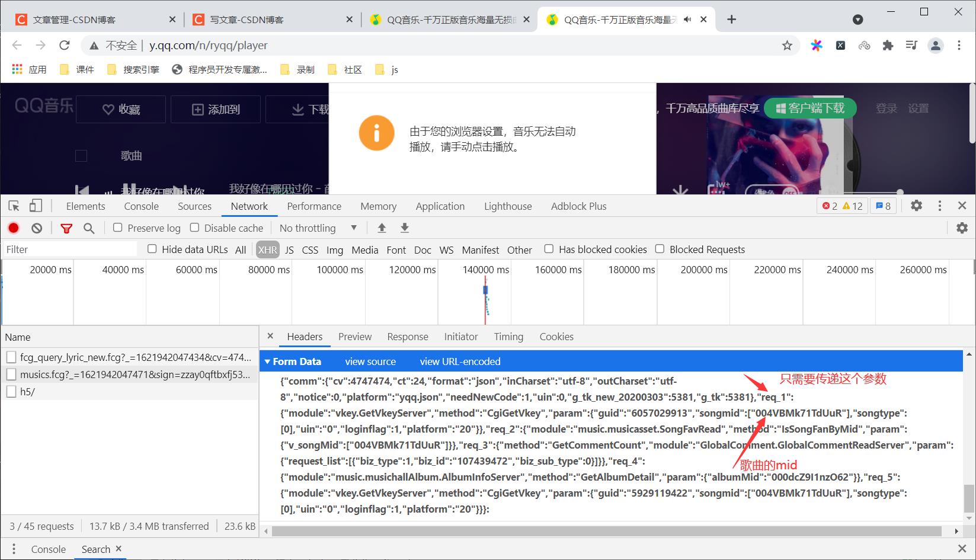The height and width of the screenshot is (560, 976).
Task: Close the Search drawer tab
Action: [x=119, y=549]
